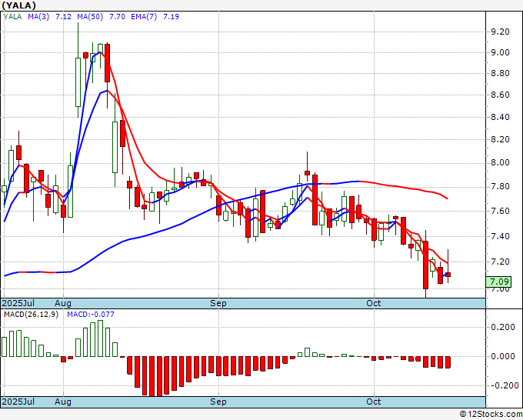Click the Oct label on MACD axis
Image resolution: width=523 pixels, height=420 pixels.
point(373,402)
